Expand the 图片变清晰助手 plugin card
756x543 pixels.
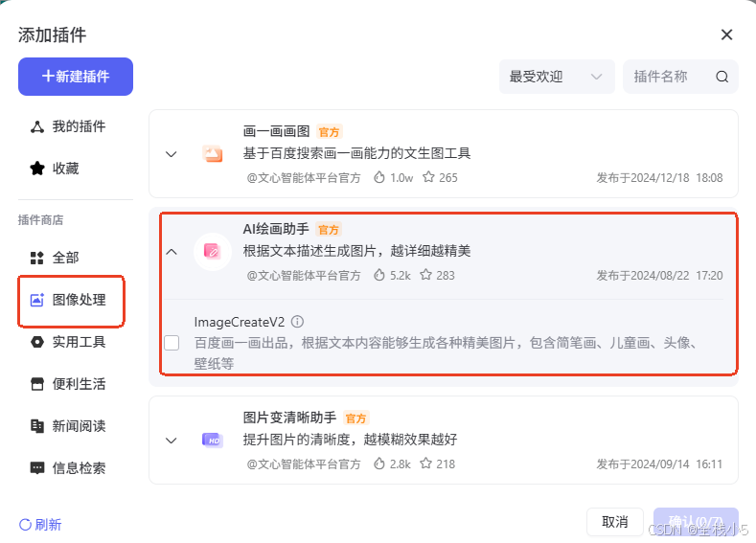coord(172,441)
